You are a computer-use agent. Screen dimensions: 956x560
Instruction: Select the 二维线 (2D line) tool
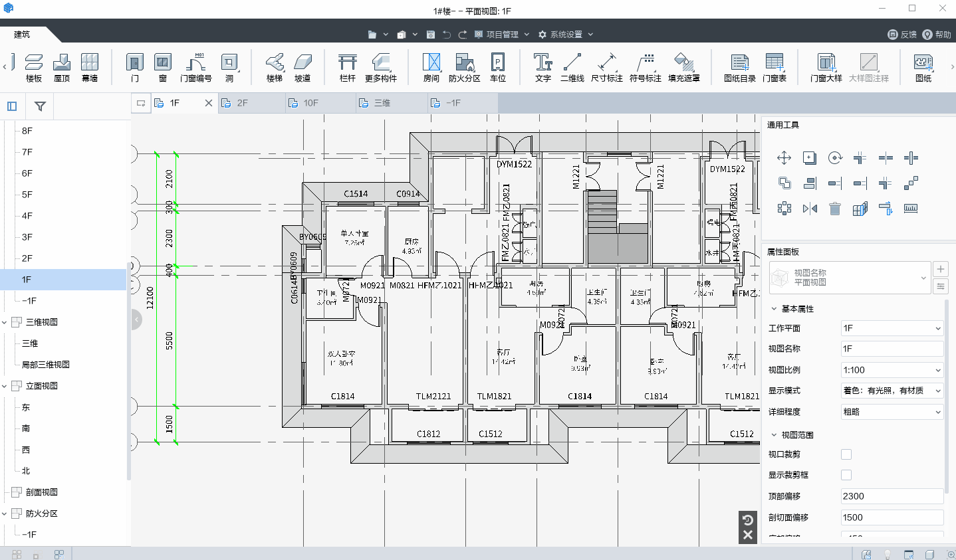pos(572,68)
